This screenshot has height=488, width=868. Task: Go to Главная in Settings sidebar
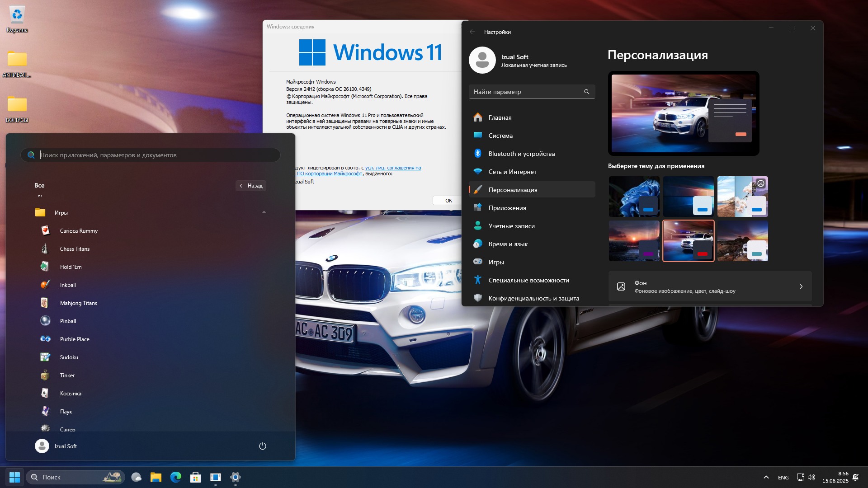point(532,117)
